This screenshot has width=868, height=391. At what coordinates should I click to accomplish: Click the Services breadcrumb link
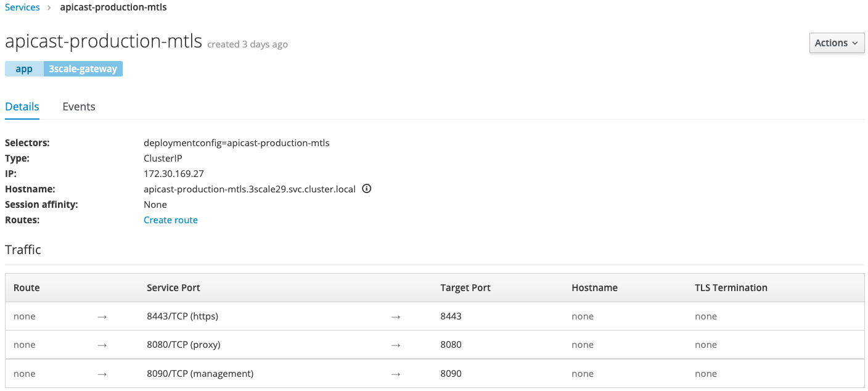point(22,7)
